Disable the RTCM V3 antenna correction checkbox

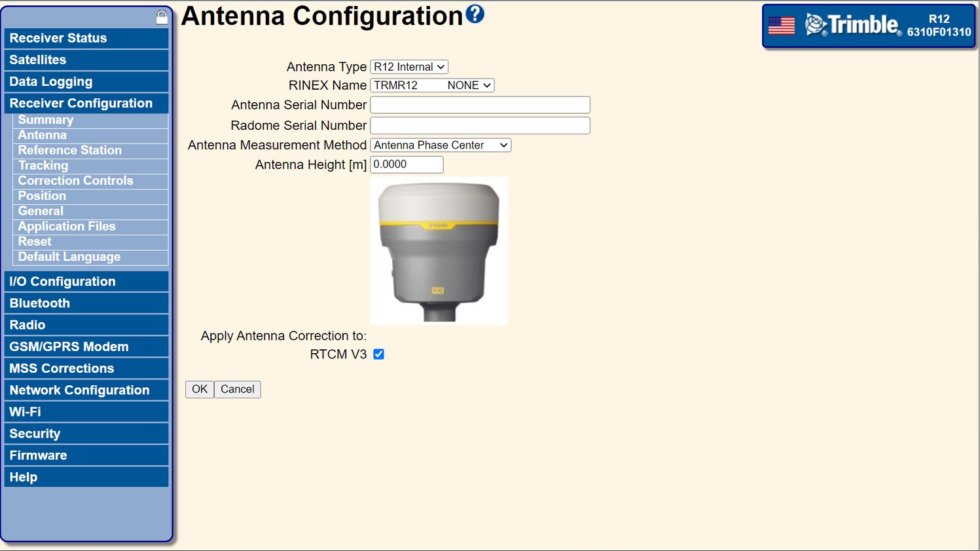click(378, 354)
